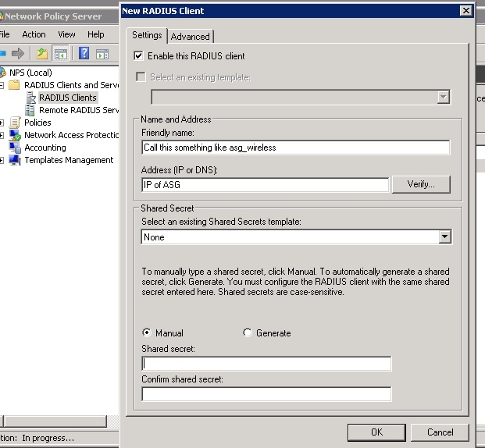
Task: Click the Confirm shared secret field
Action: pyautogui.click(x=266, y=394)
